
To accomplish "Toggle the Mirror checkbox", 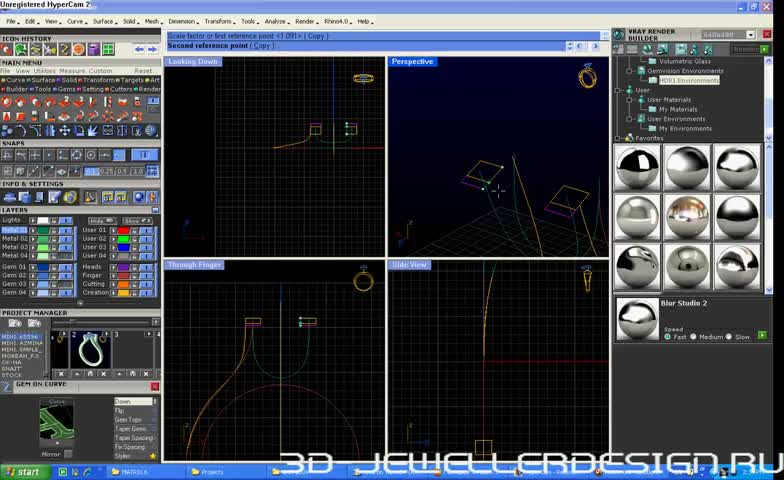I will tap(68, 454).
